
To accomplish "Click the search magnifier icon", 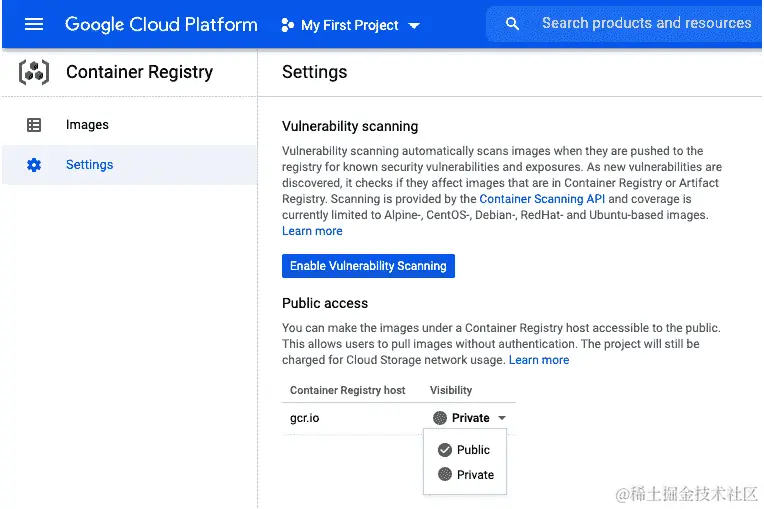I will point(513,24).
